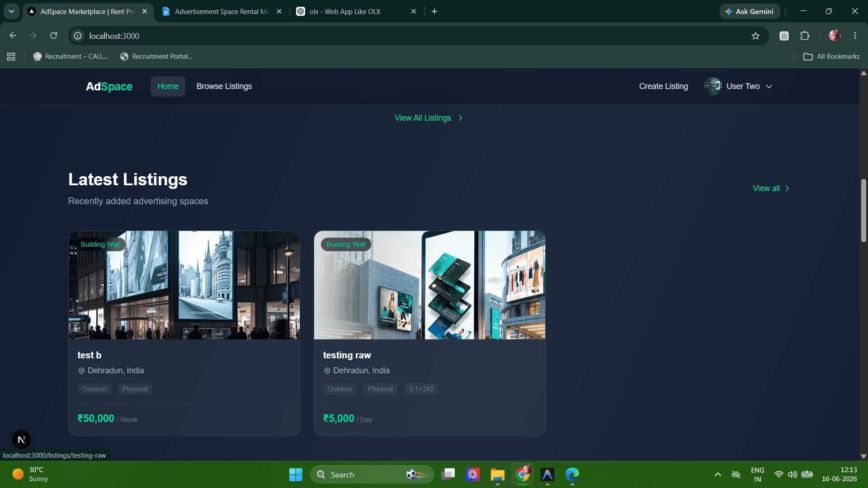This screenshot has height=488, width=868.
Task: Open File Explorer from the taskbar
Action: coord(498,474)
